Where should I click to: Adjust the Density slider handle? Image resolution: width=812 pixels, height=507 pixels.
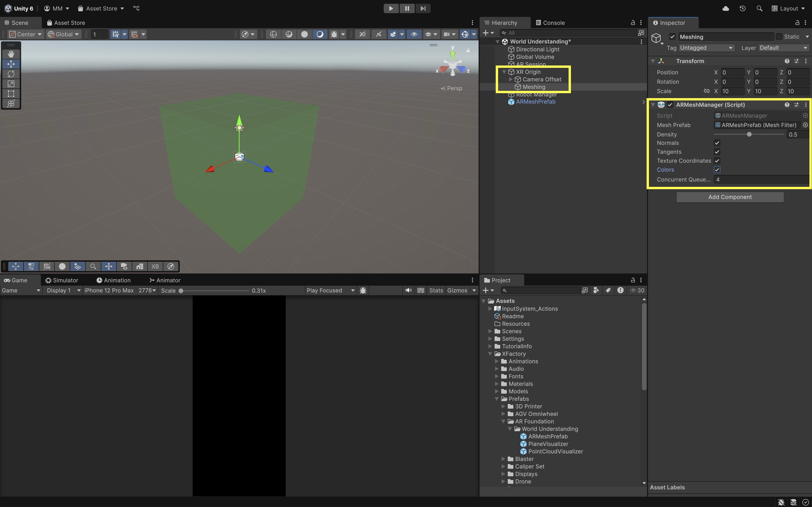click(749, 134)
